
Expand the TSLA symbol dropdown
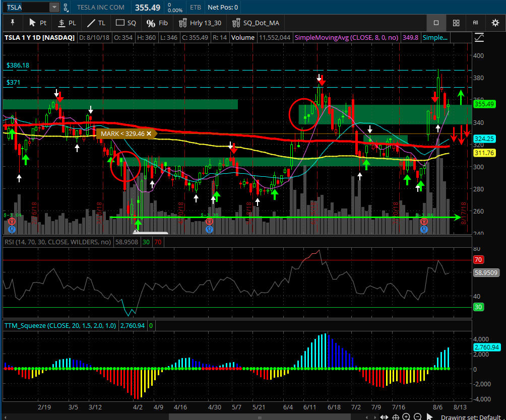pyautogui.click(x=54, y=8)
